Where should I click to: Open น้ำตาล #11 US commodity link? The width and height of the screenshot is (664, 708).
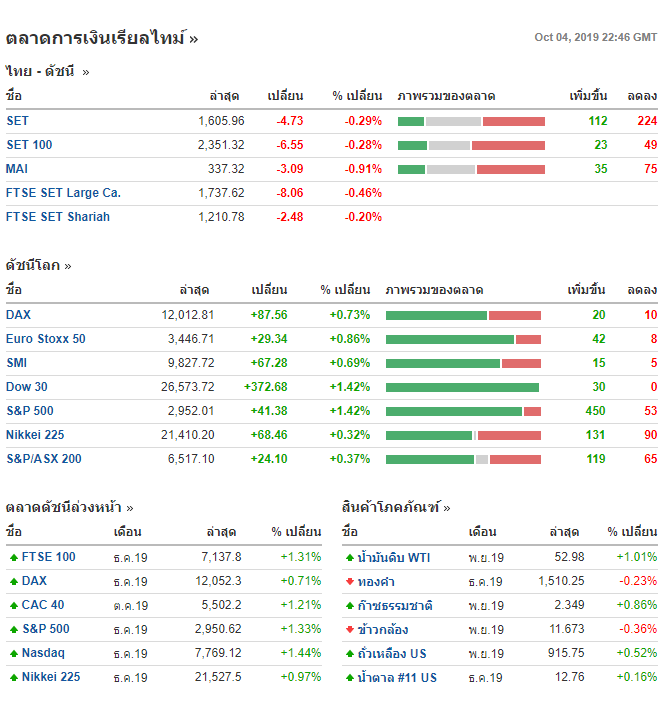point(397,677)
